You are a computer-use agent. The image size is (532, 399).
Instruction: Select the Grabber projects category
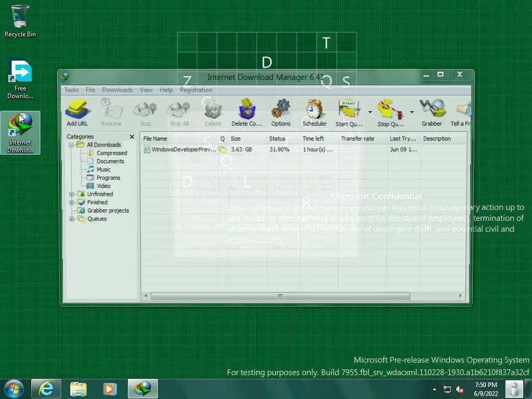tap(108, 210)
